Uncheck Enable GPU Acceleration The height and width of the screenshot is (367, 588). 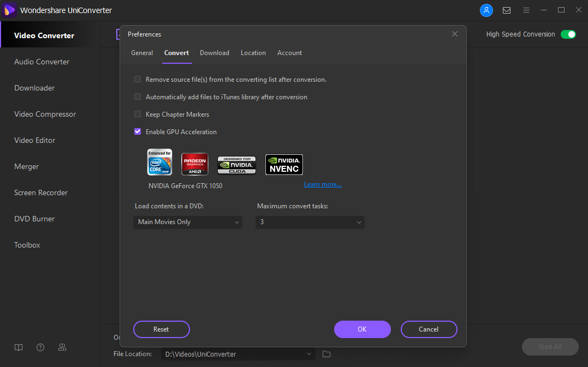[x=138, y=131]
